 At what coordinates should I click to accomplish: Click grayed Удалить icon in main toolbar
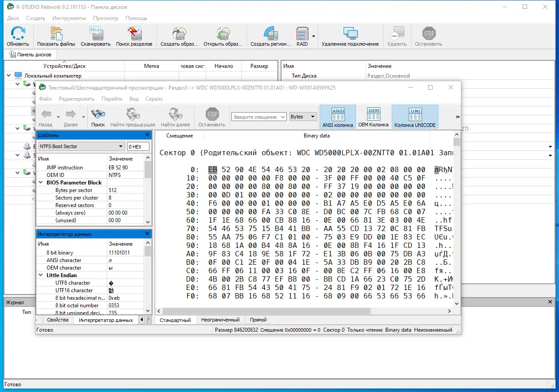click(397, 33)
